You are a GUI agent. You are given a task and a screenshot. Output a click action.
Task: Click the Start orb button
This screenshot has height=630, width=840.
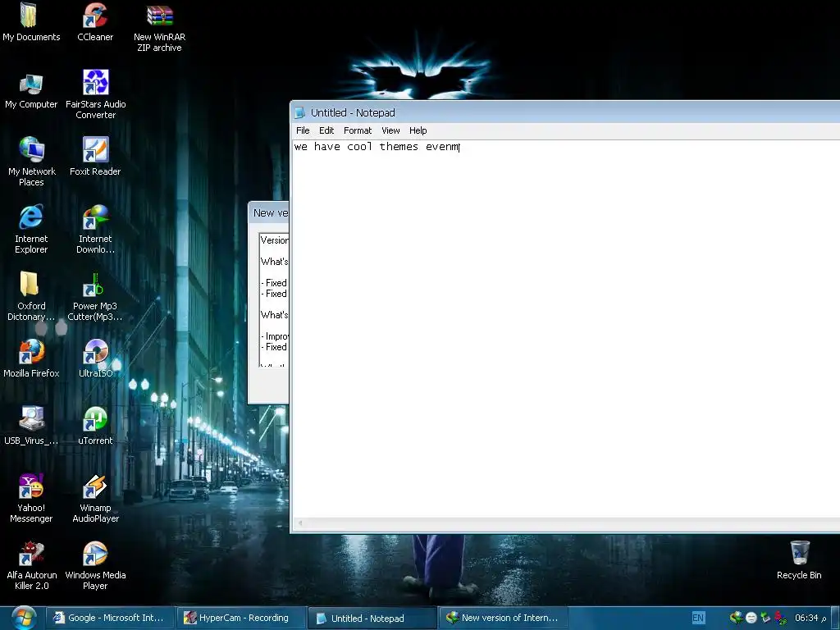click(24, 618)
